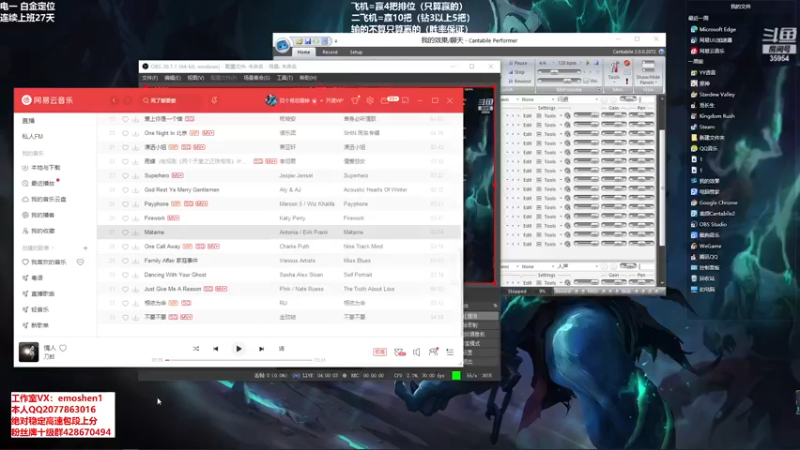The height and width of the screenshot is (450, 800).
Task: Go back in NetEase Cloud Music navigation
Action: [x=114, y=101]
